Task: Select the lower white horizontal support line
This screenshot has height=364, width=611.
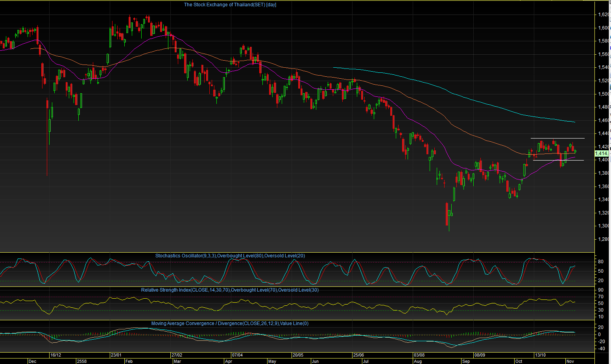Action: point(558,160)
